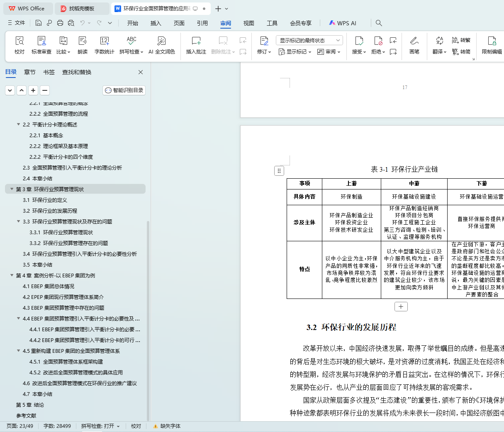Click the 转简 simplified conversion button
The width and height of the screenshot is (504, 432).
(x=461, y=52)
